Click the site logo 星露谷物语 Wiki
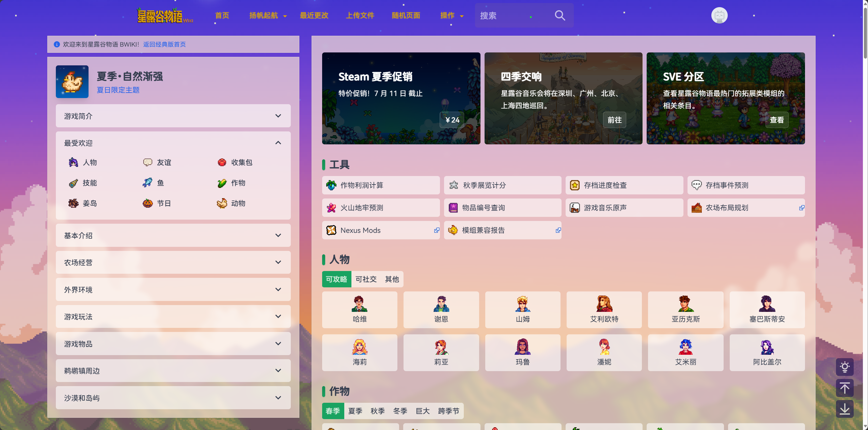The height and width of the screenshot is (430, 868). [165, 15]
